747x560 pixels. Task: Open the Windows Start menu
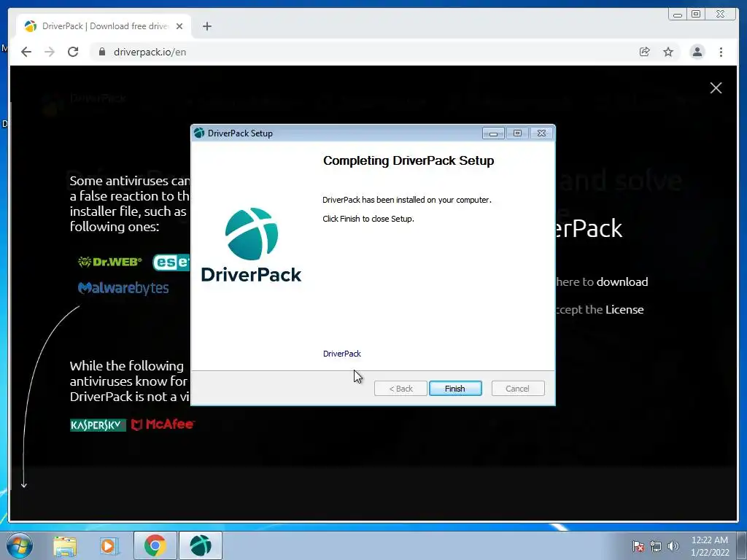pos(19,545)
